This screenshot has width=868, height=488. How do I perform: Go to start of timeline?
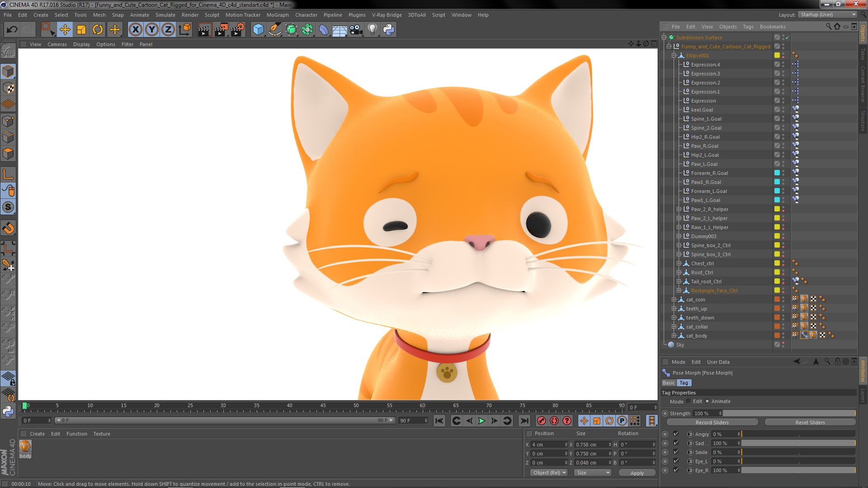coord(439,421)
